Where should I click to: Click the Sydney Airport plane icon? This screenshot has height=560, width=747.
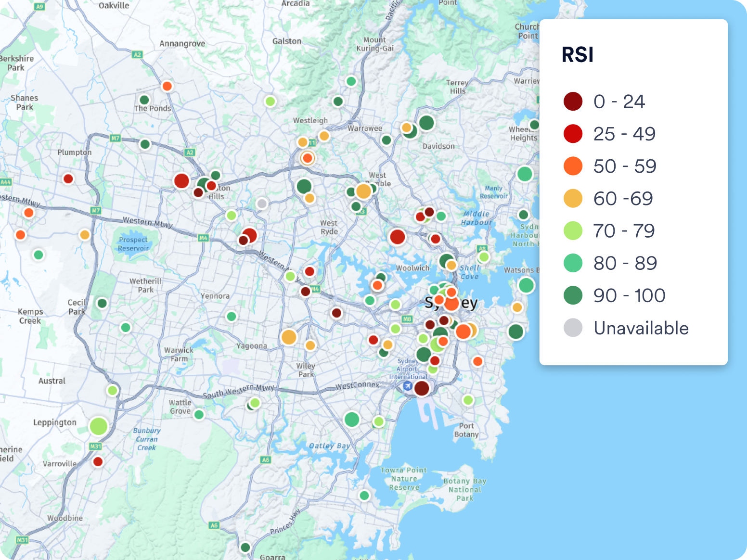[408, 386]
